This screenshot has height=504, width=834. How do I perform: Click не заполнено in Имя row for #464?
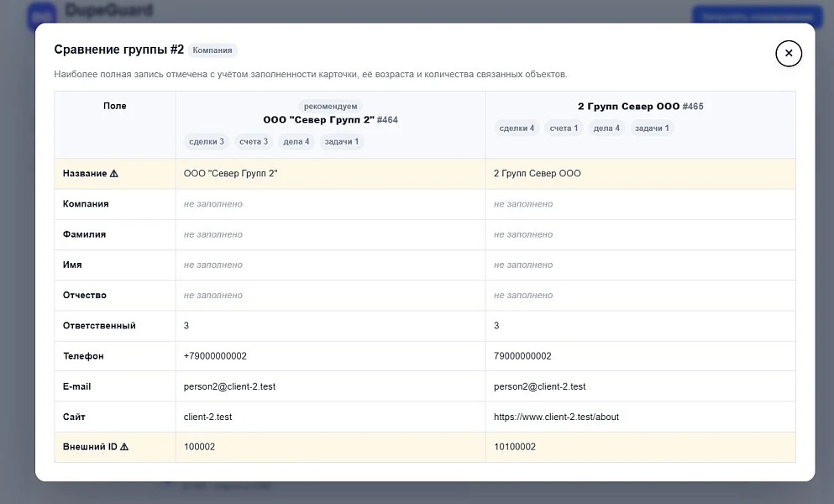click(x=212, y=265)
